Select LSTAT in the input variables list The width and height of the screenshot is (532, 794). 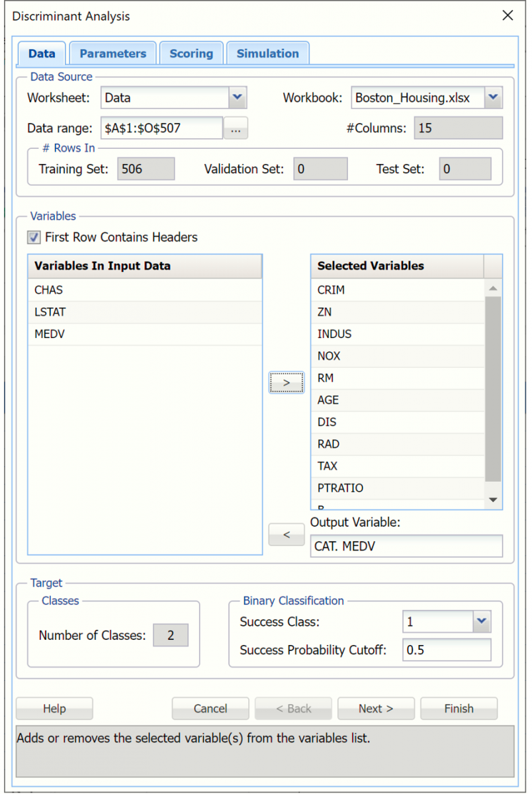coord(50,312)
